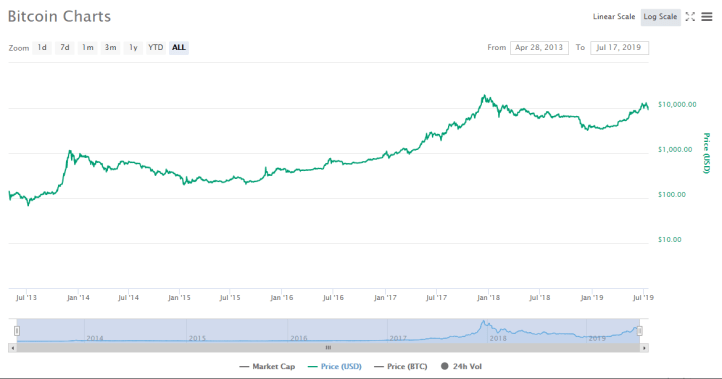The width and height of the screenshot is (722, 379).
Task: Click the Jan '18 x-axis label
Action: [x=489, y=298]
